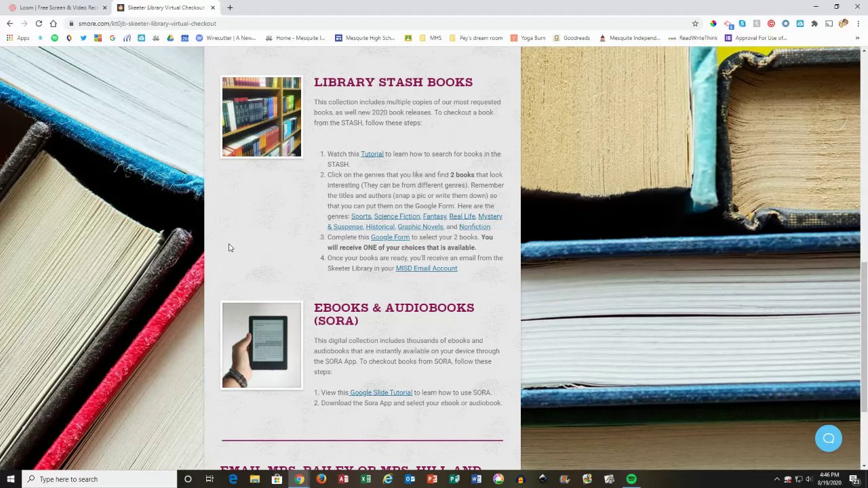Open the MHS bookmark folder

pyautogui.click(x=430, y=38)
